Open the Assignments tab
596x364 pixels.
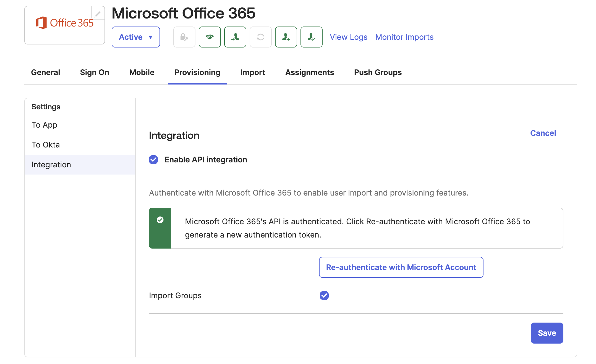(310, 72)
